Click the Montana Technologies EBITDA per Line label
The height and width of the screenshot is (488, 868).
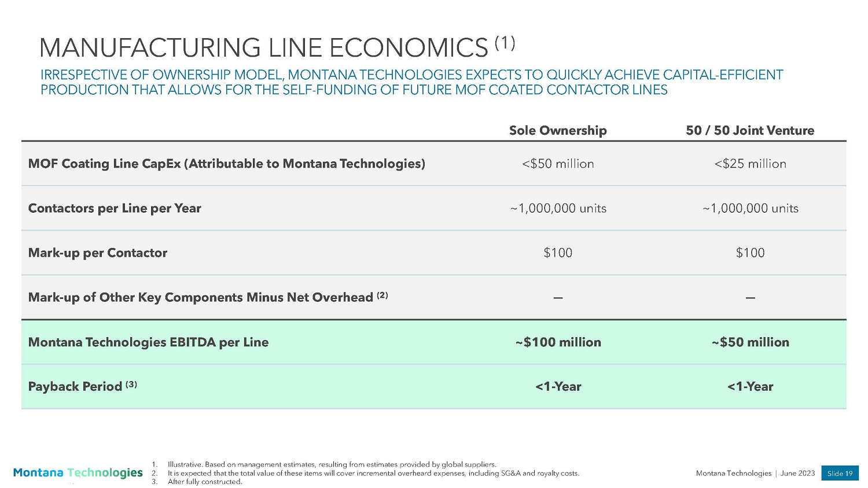pyautogui.click(x=148, y=342)
